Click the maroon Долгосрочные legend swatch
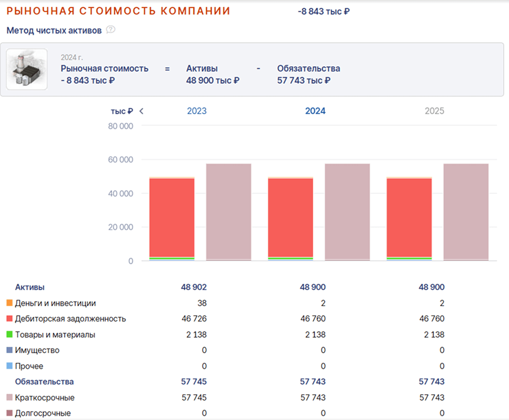509x420 pixels. pyautogui.click(x=9, y=413)
